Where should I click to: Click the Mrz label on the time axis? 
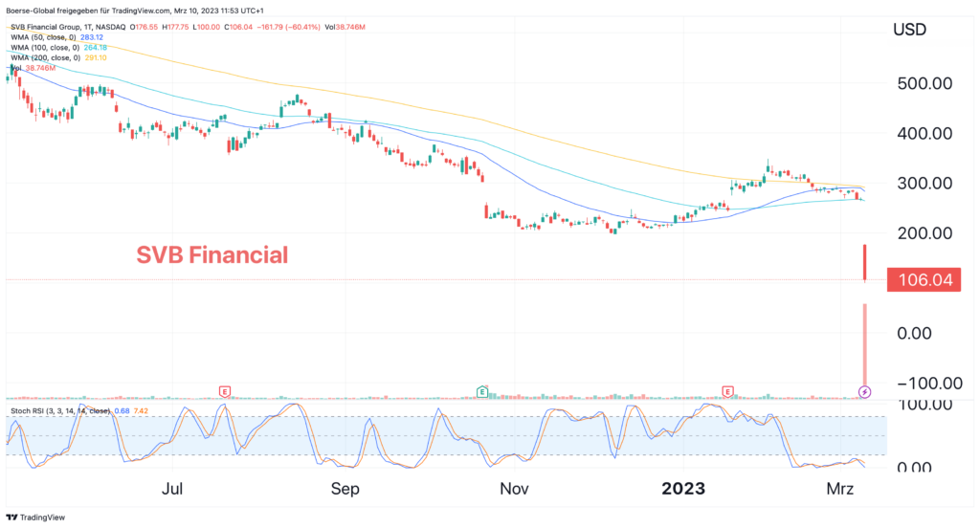pos(840,489)
